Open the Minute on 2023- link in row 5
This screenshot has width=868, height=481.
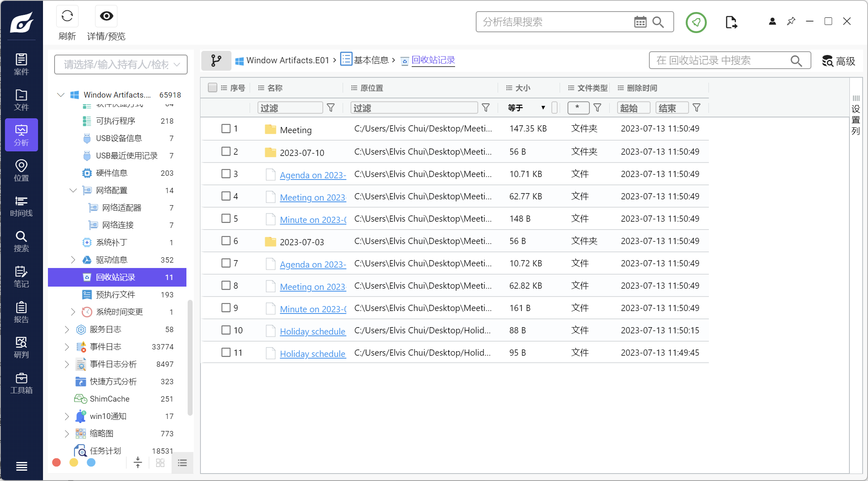click(x=313, y=219)
